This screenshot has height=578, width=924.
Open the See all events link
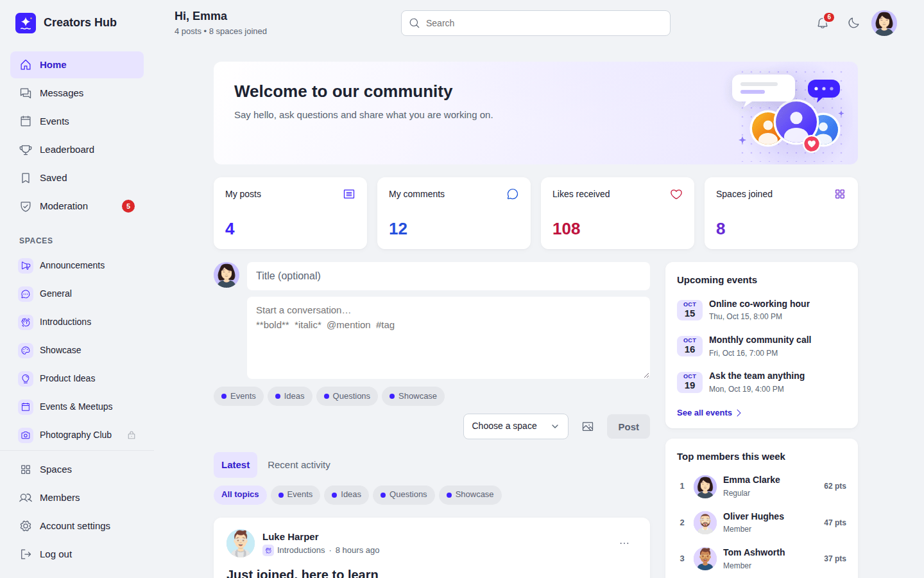point(709,413)
